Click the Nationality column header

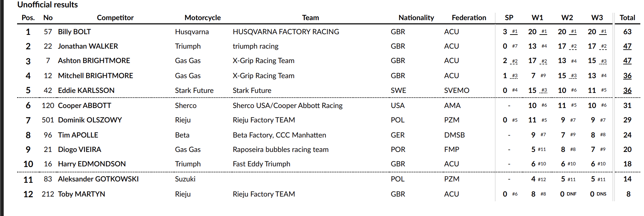click(x=416, y=18)
